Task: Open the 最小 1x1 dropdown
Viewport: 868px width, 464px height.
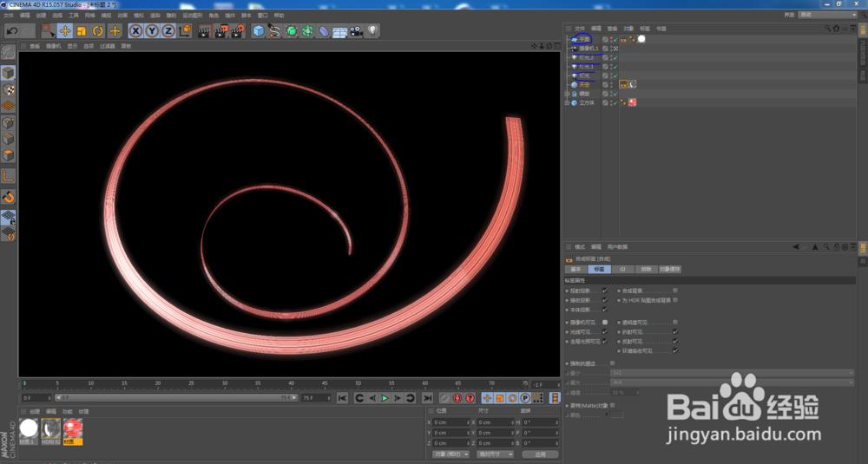Action: (x=732, y=373)
